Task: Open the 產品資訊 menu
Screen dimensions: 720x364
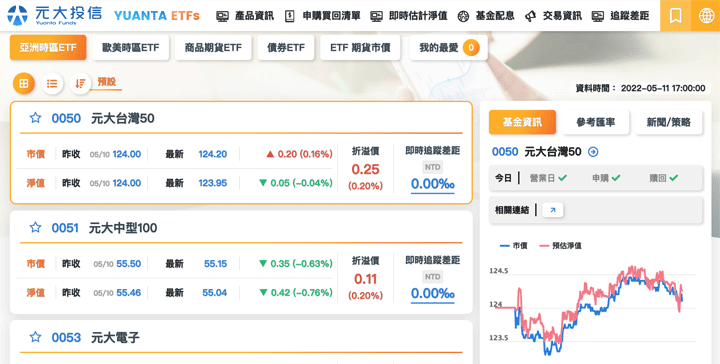Action: tap(254, 16)
